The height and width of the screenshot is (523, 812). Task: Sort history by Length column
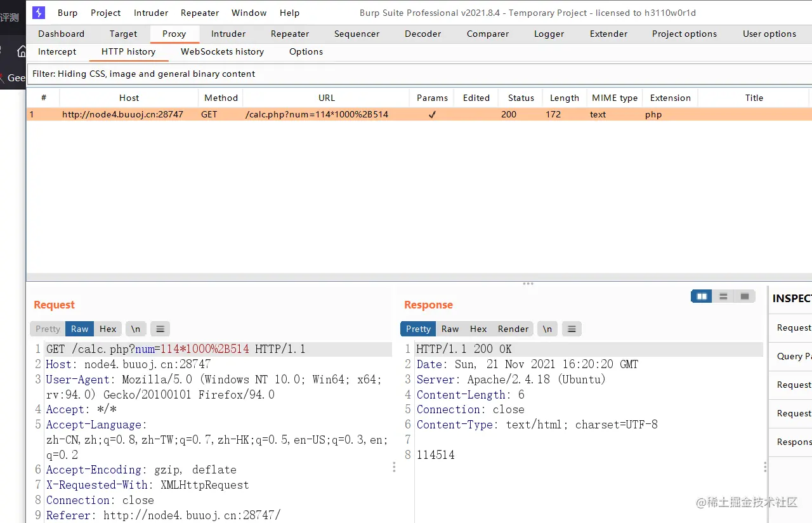click(x=565, y=98)
